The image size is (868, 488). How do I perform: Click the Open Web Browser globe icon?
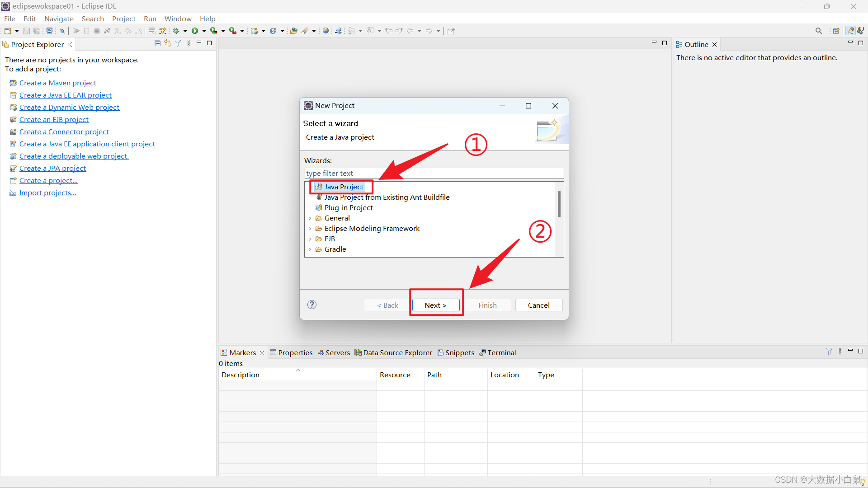325,31
